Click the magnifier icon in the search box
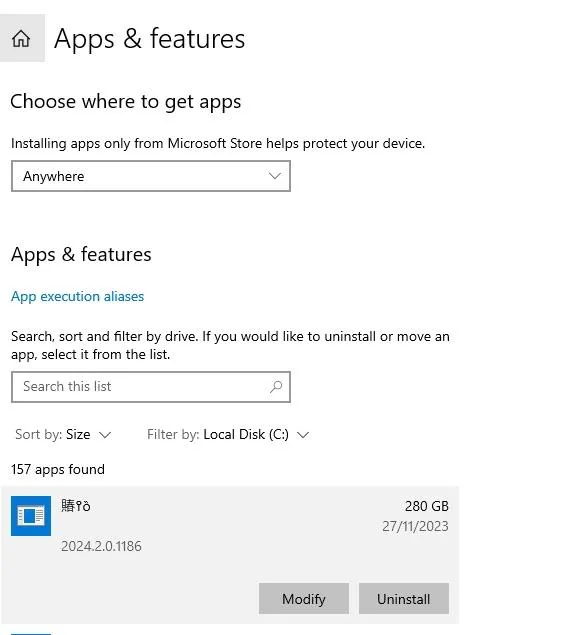Viewport: 578px width, 635px height. point(276,387)
